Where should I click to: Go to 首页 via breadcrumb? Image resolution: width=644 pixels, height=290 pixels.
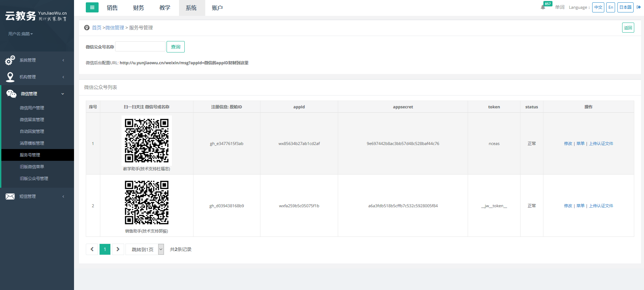97,28
